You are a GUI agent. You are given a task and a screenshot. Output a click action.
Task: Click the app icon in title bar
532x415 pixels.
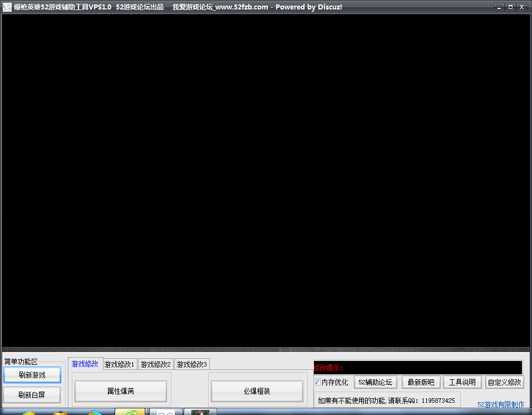pyautogui.click(x=7, y=7)
